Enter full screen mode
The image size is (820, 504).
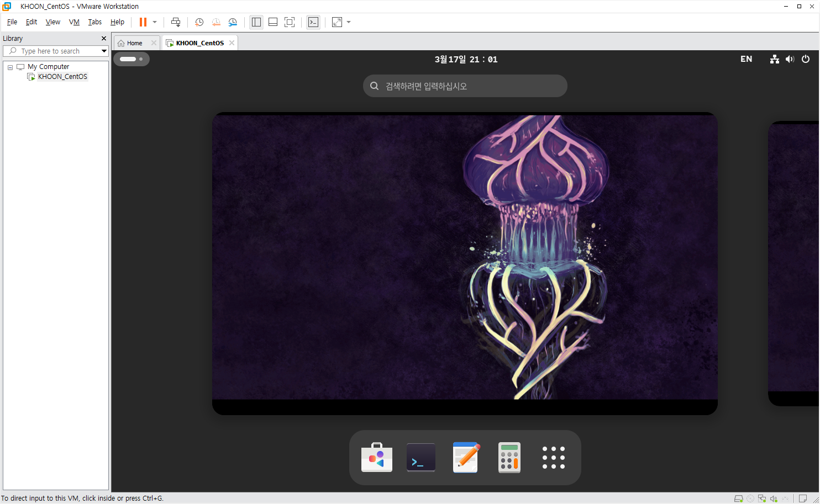[290, 22]
